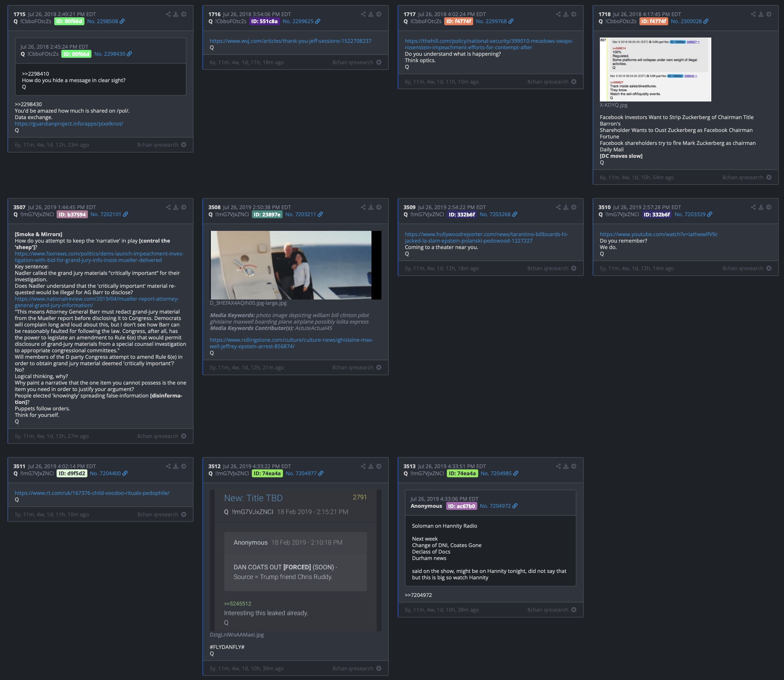This screenshot has height=680, width=784.
Task: Click the download icon on post 1718
Action: (761, 14)
